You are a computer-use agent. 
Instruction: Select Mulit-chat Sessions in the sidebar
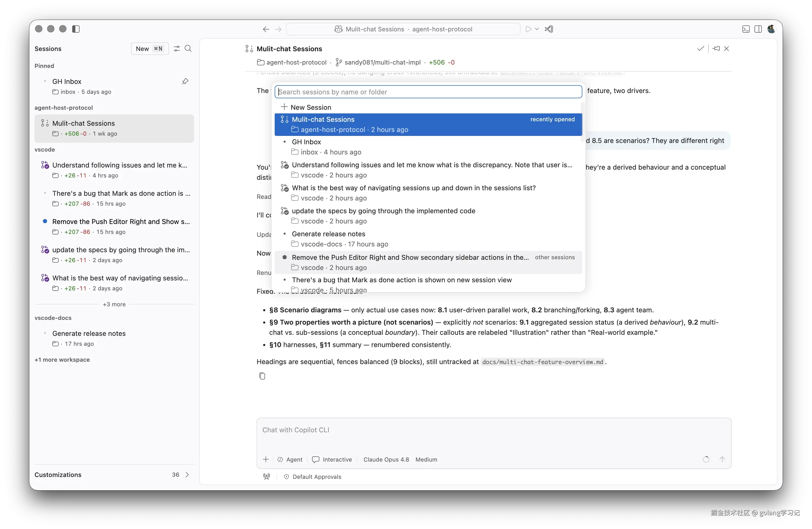tap(114, 129)
